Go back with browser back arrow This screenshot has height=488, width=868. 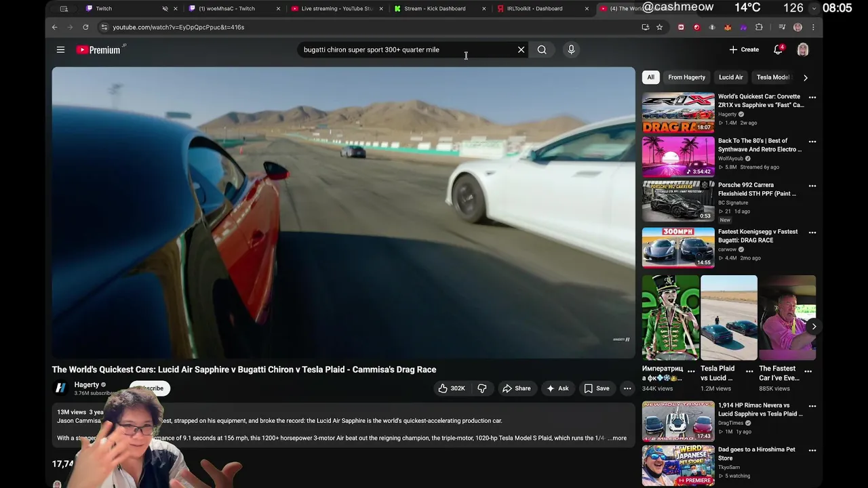coord(55,27)
